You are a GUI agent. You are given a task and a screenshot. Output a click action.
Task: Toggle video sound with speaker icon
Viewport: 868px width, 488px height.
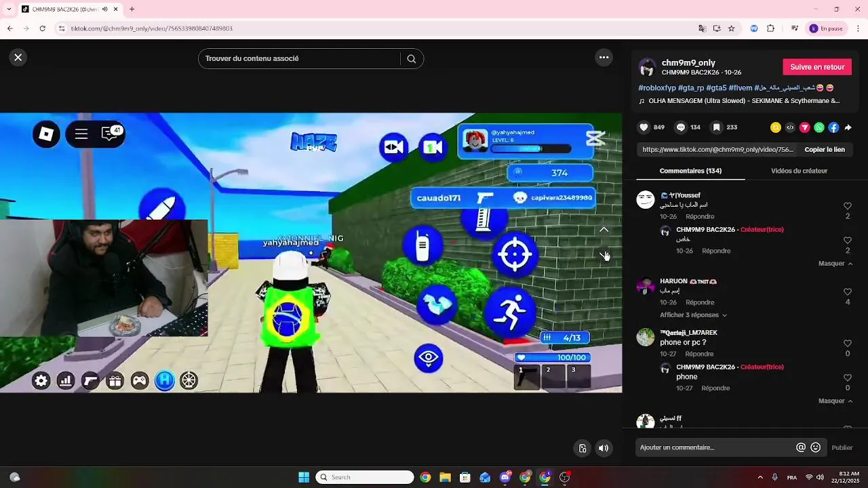click(604, 448)
